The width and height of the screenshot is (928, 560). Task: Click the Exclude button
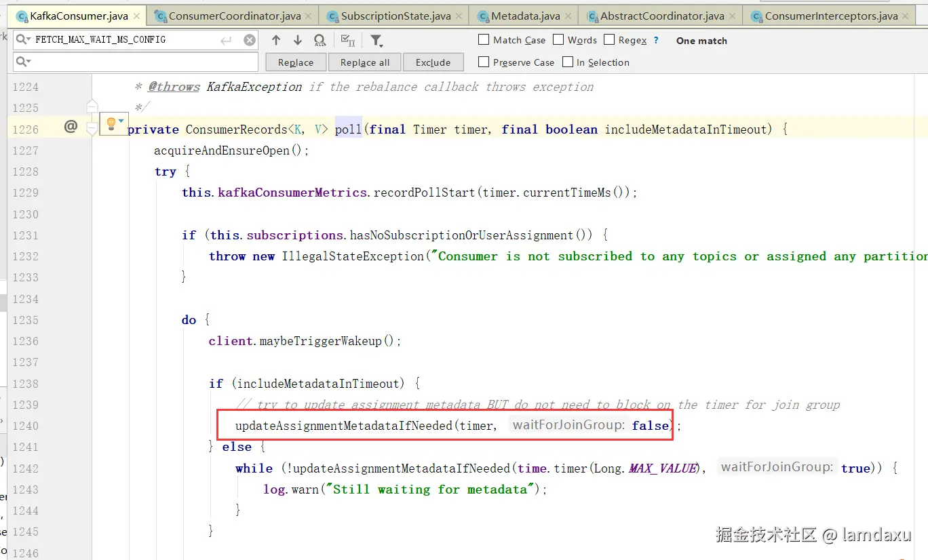(433, 62)
